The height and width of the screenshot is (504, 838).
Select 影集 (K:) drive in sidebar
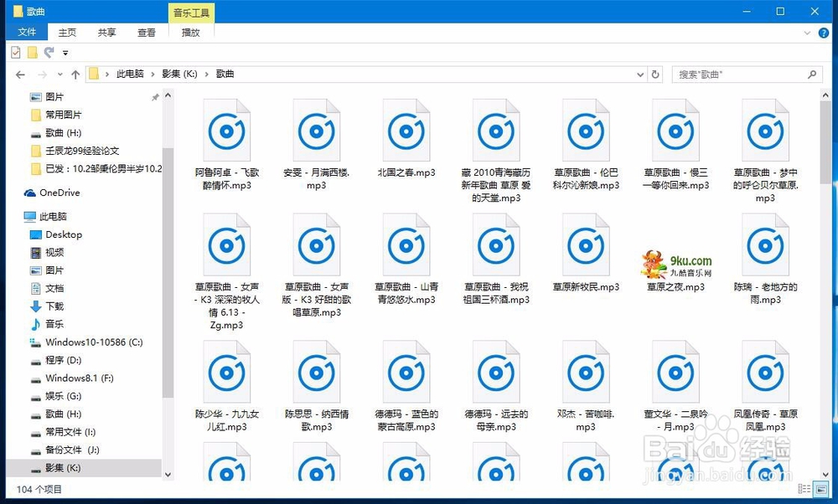(x=85, y=468)
